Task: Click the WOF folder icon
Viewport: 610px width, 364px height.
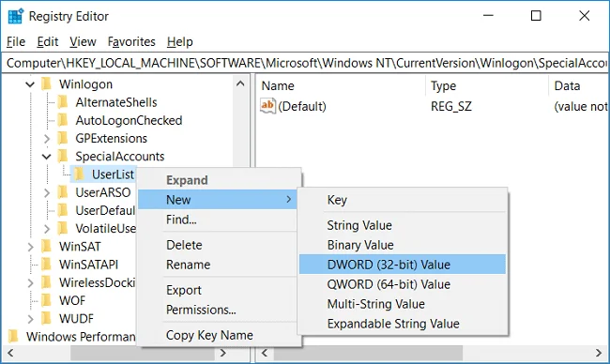Action: (x=46, y=300)
